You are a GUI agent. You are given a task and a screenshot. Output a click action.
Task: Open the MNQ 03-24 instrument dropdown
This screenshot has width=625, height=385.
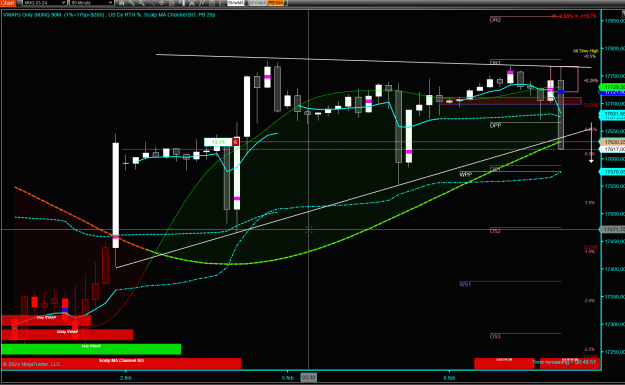tap(44, 3)
